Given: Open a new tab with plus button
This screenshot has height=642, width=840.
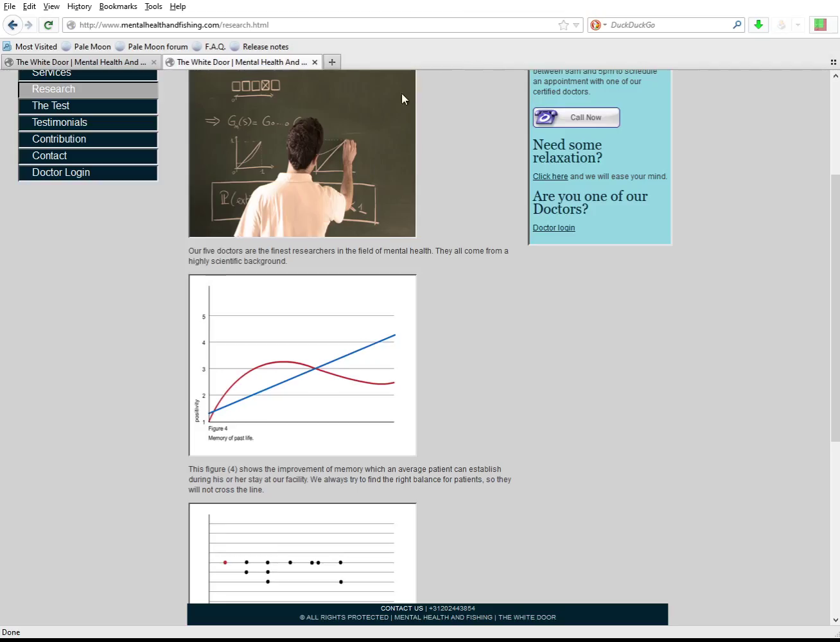Looking at the screenshot, I should click(x=332, y=62).
